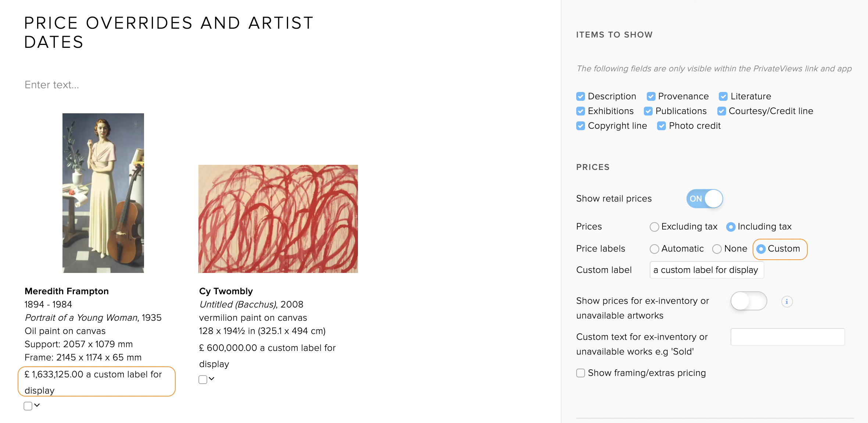Uncheck the Photo credit checkbox

pyautogui.click(x=661, y=126)
